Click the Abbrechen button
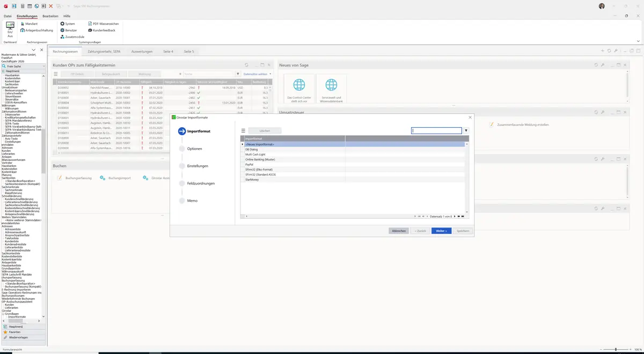This screenshot has width=644, height=354. [399, 231]
